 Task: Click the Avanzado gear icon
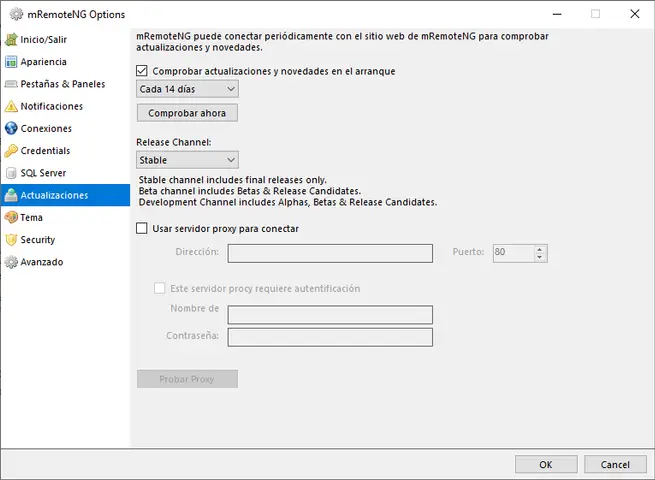(x=11, y=262)
